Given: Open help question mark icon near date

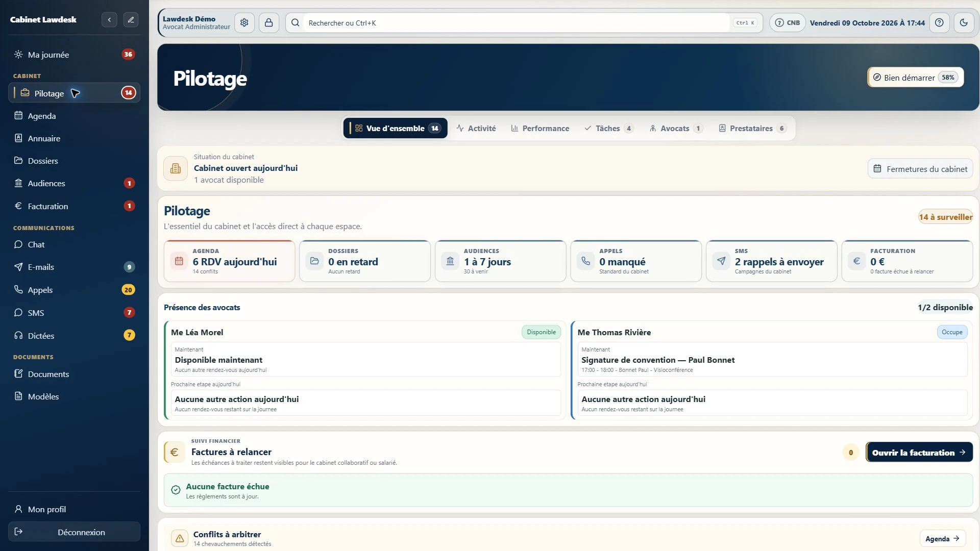Looking at the screenshot, I should 939,23.
